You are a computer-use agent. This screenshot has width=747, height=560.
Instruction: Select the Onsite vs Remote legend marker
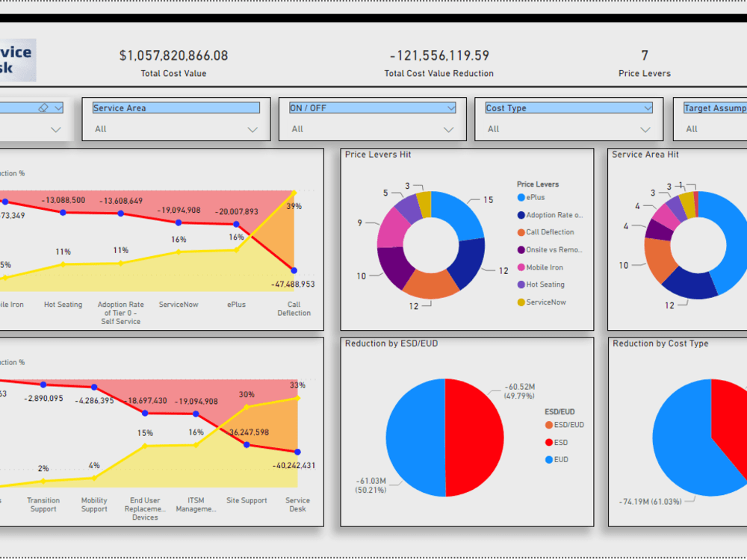point(521,249)
